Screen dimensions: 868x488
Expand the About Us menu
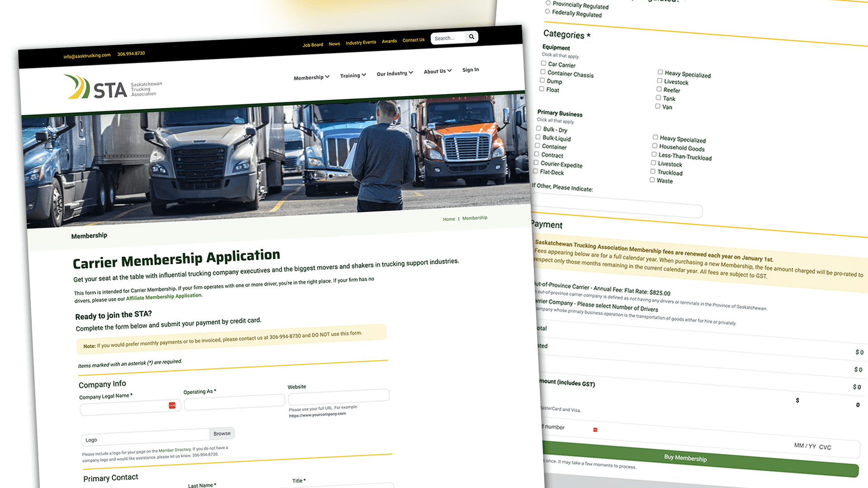(x=436, y=70)
